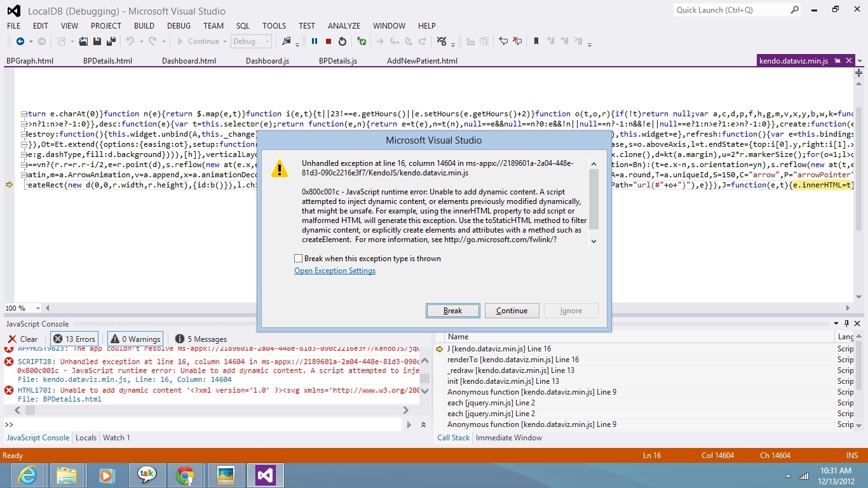Toggle the 5 Messages filter

point(201,339)
